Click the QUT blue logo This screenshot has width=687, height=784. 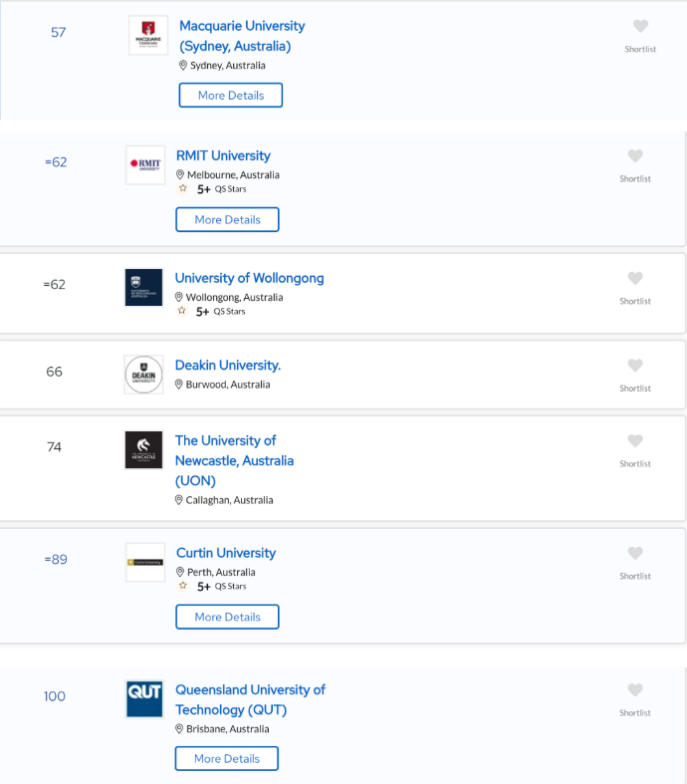point(144,699)
